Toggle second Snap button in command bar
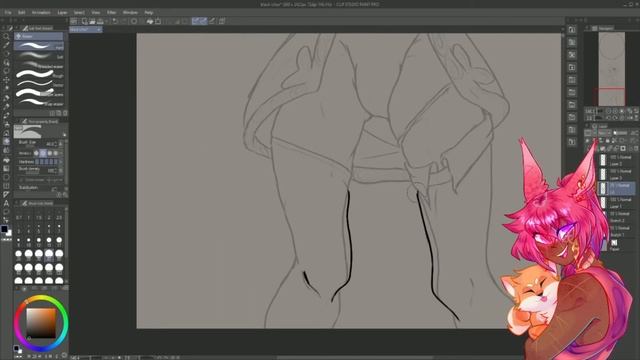The width and height of the screenshot is (640, 360). 203,21
